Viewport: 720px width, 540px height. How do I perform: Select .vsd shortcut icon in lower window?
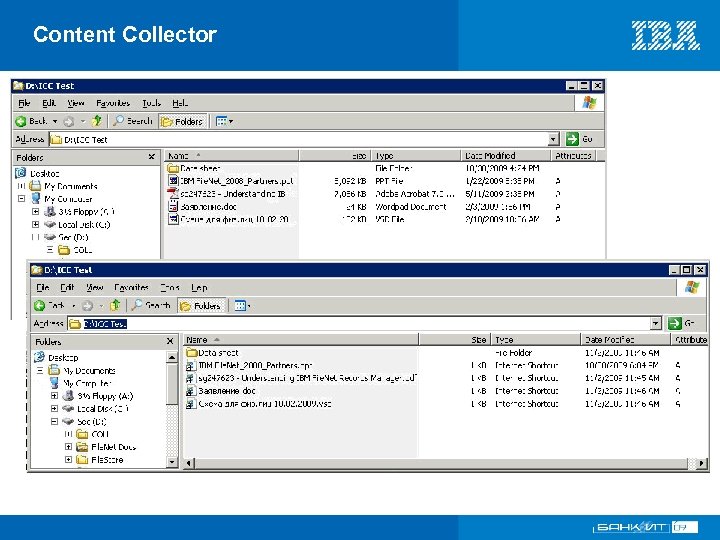point(191,404)
